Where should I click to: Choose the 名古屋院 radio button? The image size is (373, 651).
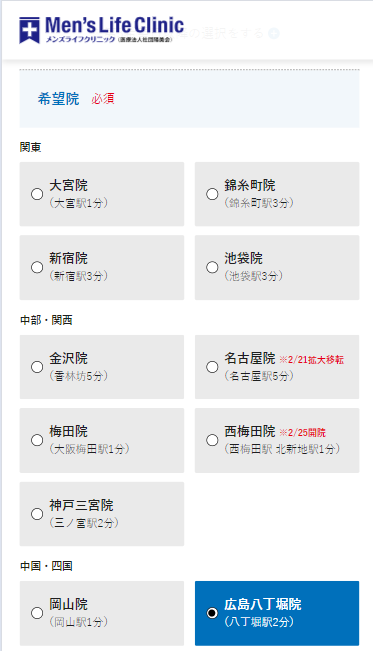click(x=212, y=367)
